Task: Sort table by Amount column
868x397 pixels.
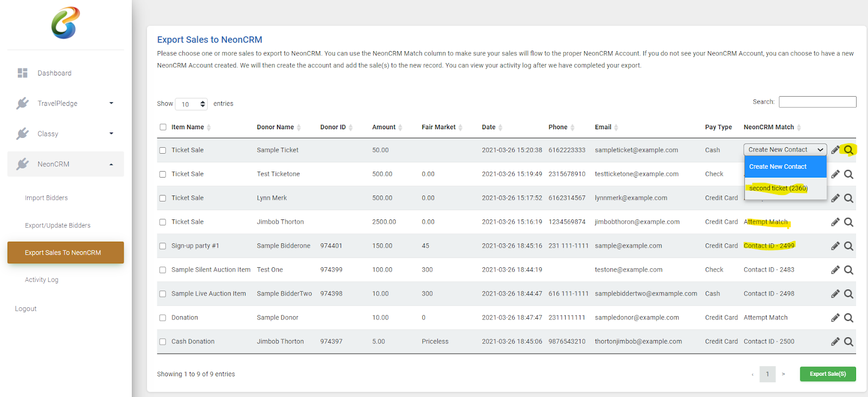Action: (x=387, y=127)
